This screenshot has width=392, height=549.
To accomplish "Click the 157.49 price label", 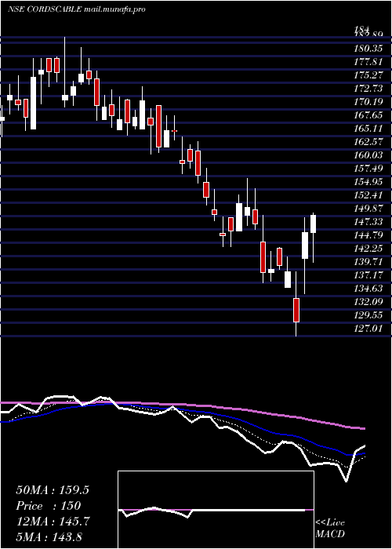I will click(x=368, y=169).
